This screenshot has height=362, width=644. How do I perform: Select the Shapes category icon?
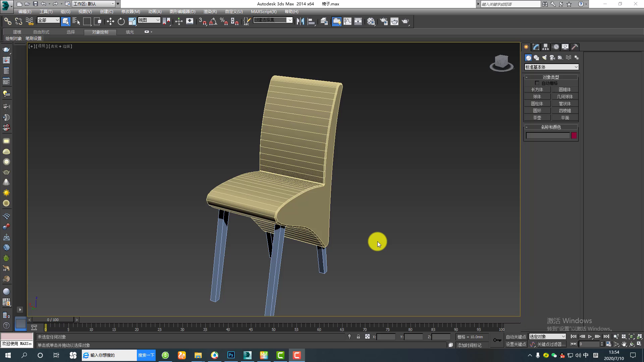pos(536,58)
